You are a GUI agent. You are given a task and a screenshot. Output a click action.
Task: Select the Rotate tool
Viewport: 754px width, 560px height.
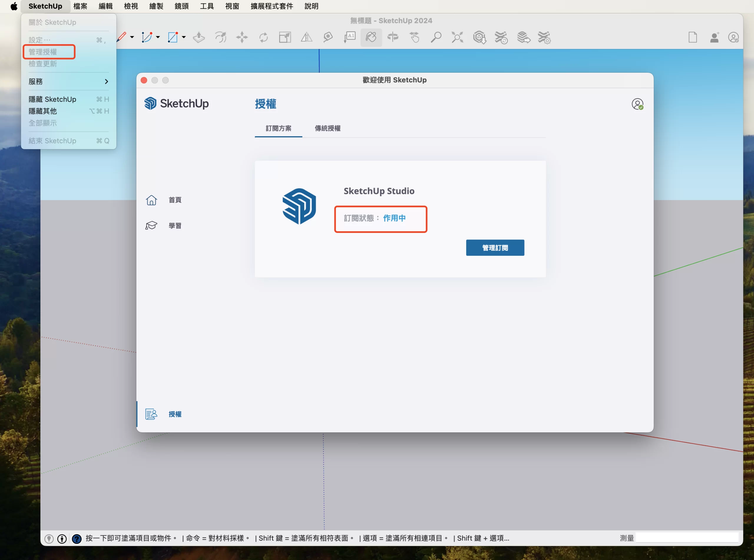[x=264, y=37]
